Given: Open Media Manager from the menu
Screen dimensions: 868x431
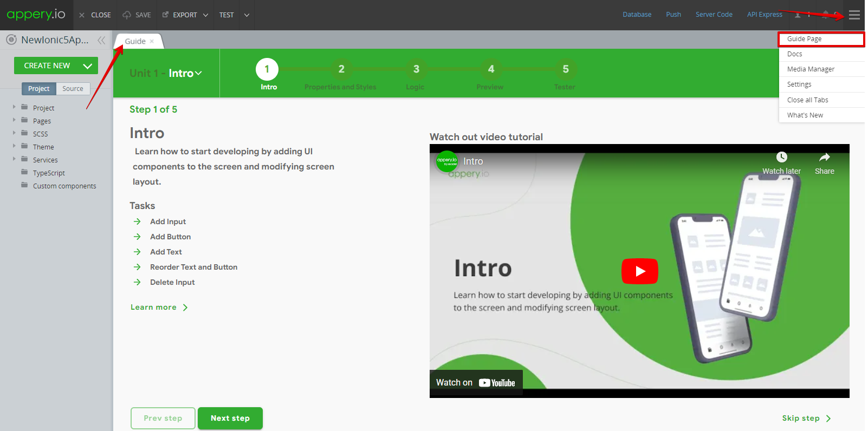Looking at the screenshot, I should 821,69.
